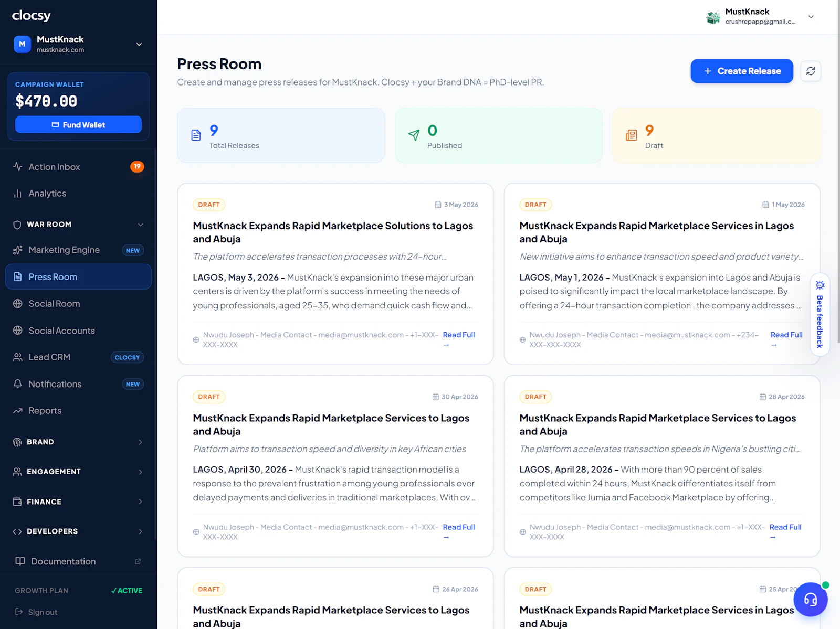Expand the FINANCE section chevron
The image size is (840, 629).
point(141,502)
